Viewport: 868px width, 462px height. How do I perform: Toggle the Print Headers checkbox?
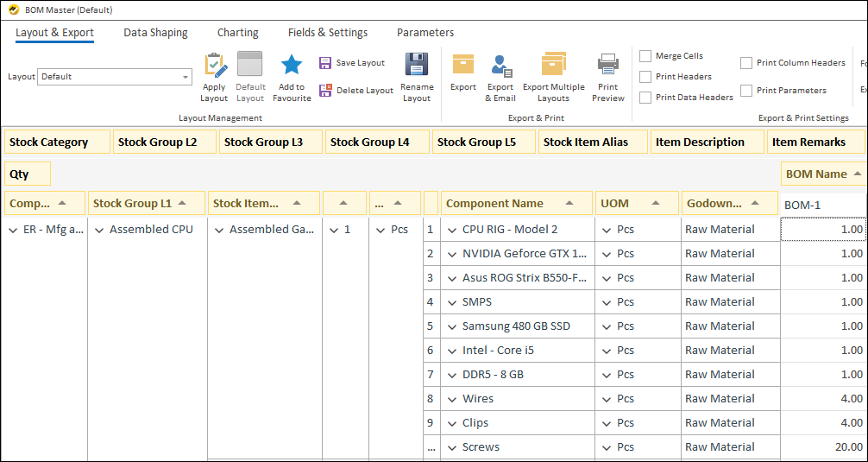pos(645,77)
